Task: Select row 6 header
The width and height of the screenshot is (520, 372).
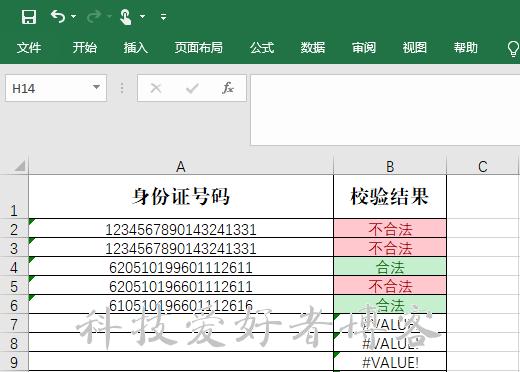Action: tap(14, 305)
